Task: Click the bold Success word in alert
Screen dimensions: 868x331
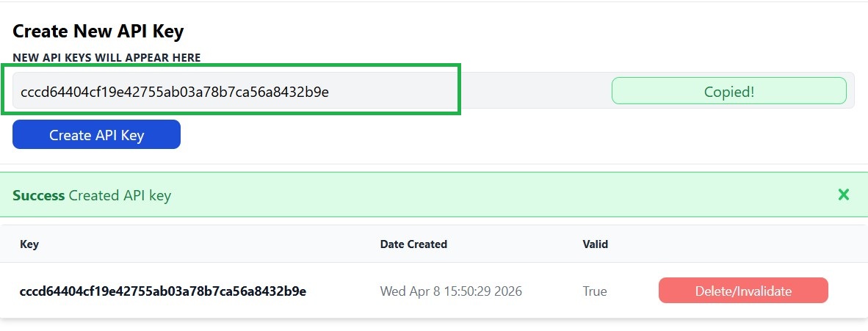Action: click(38, 195)
